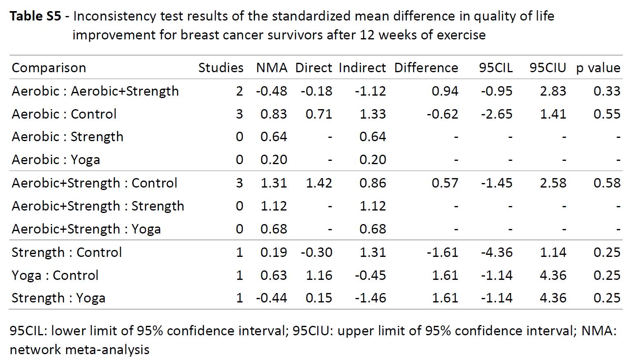Click the 0.33 p value cell
The width and height of the screenshot is (635, 364).
[607, 91]
